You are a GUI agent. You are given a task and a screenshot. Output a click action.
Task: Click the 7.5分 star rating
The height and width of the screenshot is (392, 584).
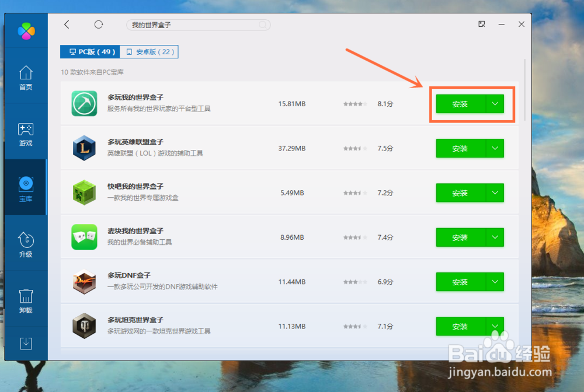coord(355,148)
